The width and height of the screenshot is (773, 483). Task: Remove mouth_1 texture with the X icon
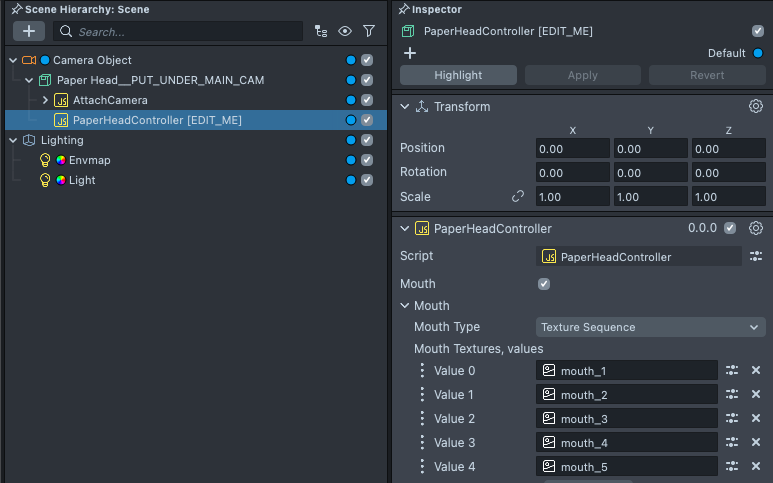756,371
